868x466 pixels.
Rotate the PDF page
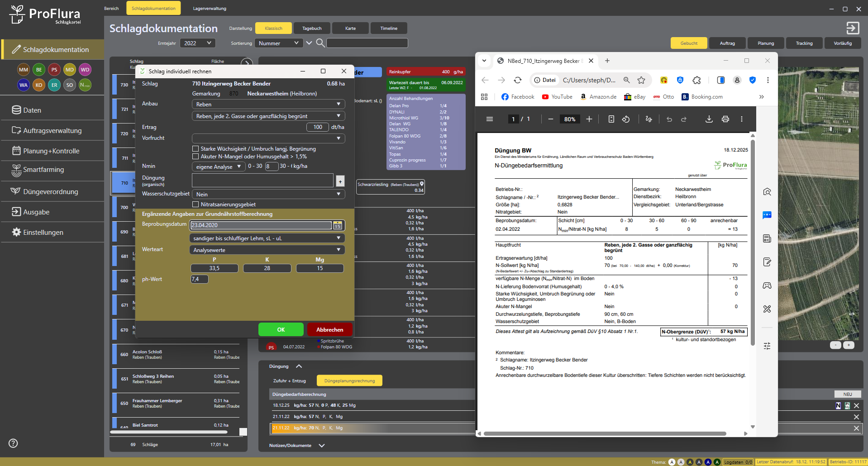click(626, 119)
